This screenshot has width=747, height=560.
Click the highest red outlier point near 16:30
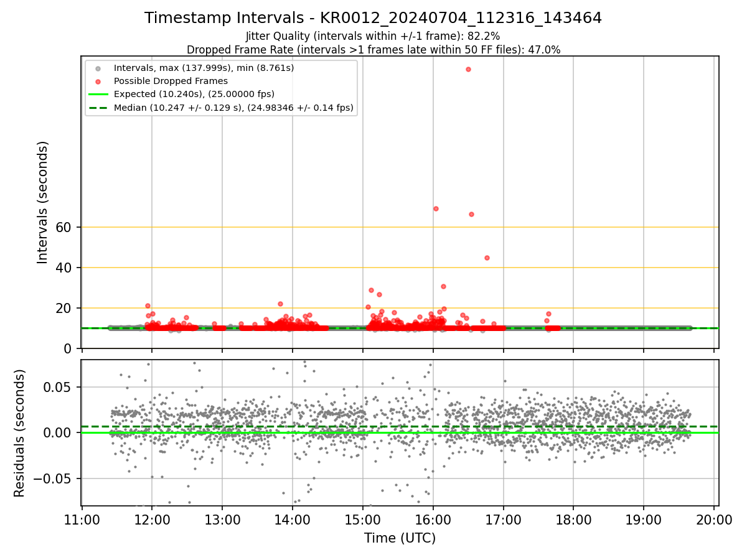pos(468,69)
